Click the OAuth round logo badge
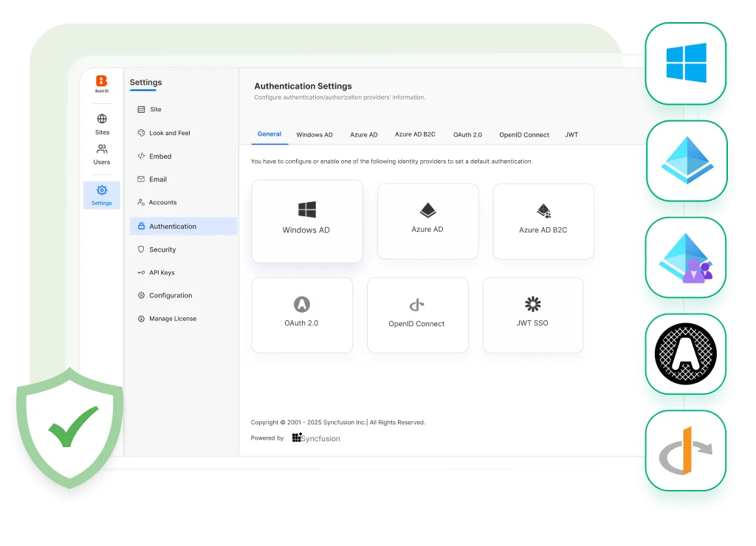 (x=686, y=354)
